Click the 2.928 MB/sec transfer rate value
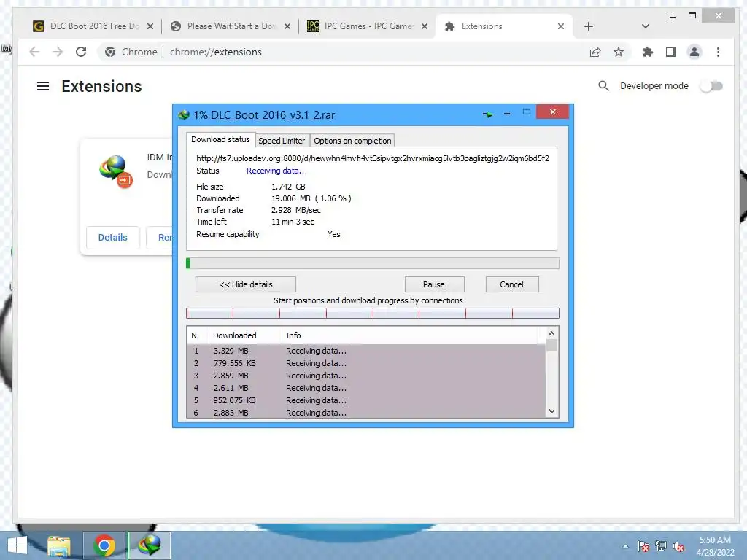The height and width of the screenshot is (560, 747). pyautogui.click(x=296, y=210)
